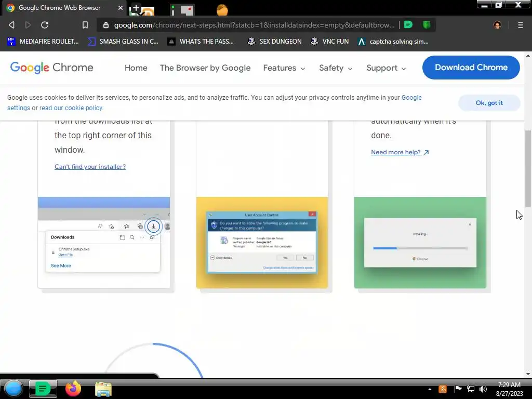Open the browser hamburger menu
The image size is (532, 399).
tap(520, 25)
